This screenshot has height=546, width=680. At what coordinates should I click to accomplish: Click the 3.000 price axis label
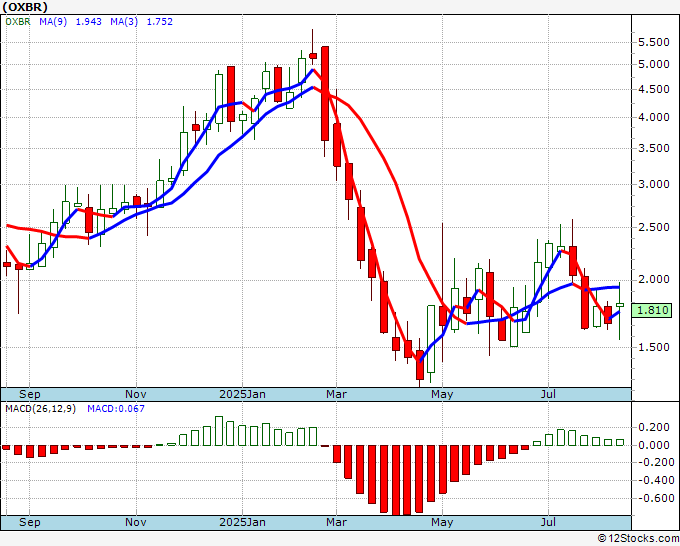pyautogui.click(x=654, y=184)
